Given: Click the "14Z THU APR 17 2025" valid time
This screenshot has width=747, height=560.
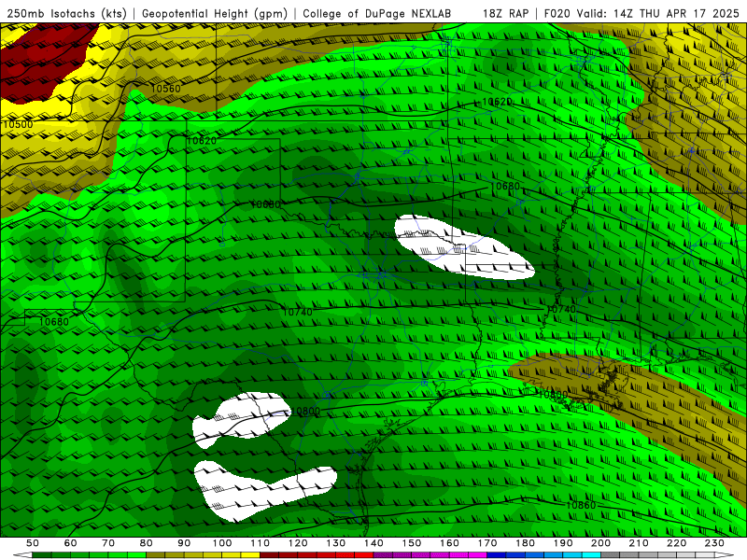Looking at the screenshot, I should (676, 14).
